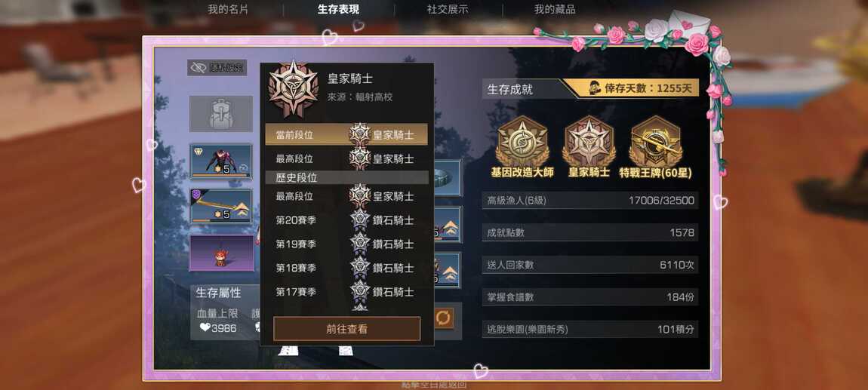Click the orange refresh arrows icon

click(445, 318)
